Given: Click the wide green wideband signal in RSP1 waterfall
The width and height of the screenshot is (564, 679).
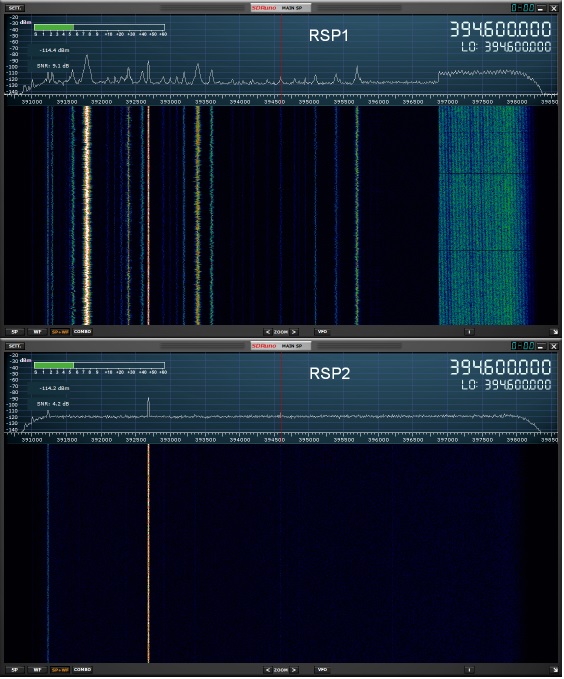Looking at the screenshot, I should pos(484,216).
